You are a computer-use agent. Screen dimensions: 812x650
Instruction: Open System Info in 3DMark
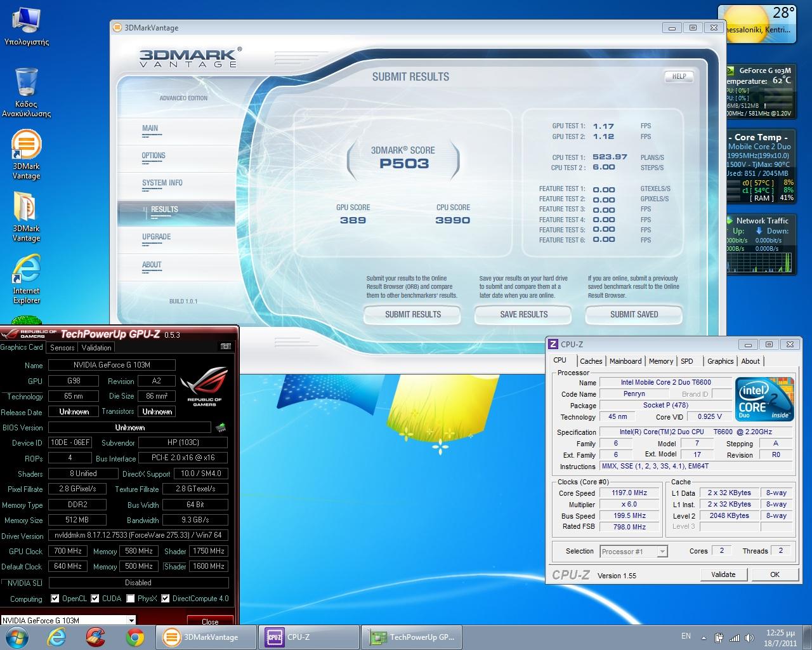[162, 183]
